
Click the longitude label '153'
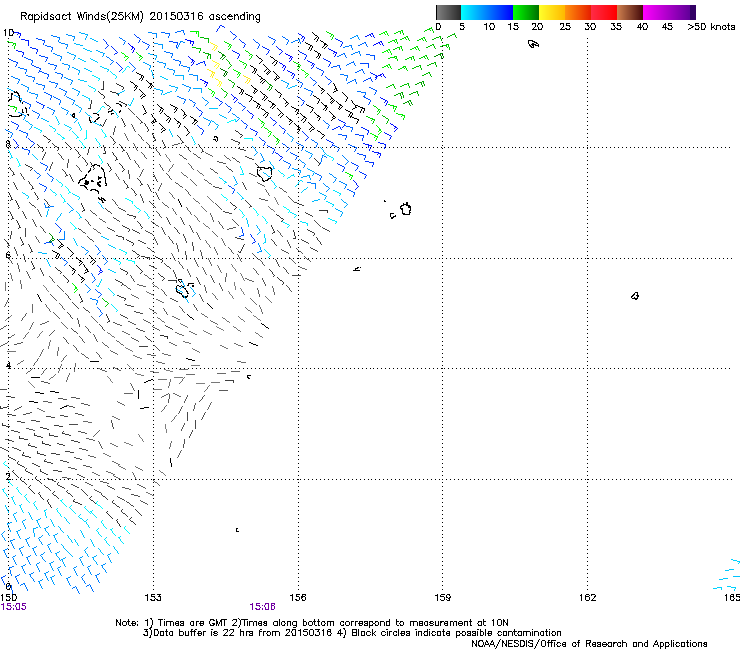pos(153,598)
